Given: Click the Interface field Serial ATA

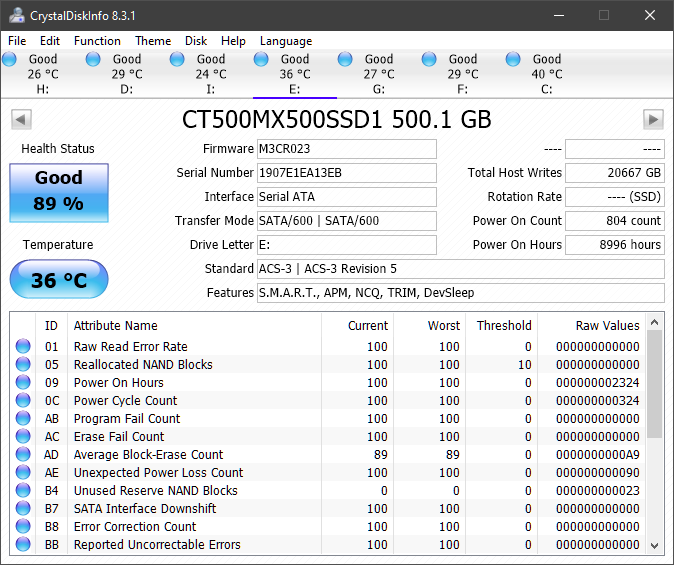Looking at the screenshot, I should (x=347, y=197).
